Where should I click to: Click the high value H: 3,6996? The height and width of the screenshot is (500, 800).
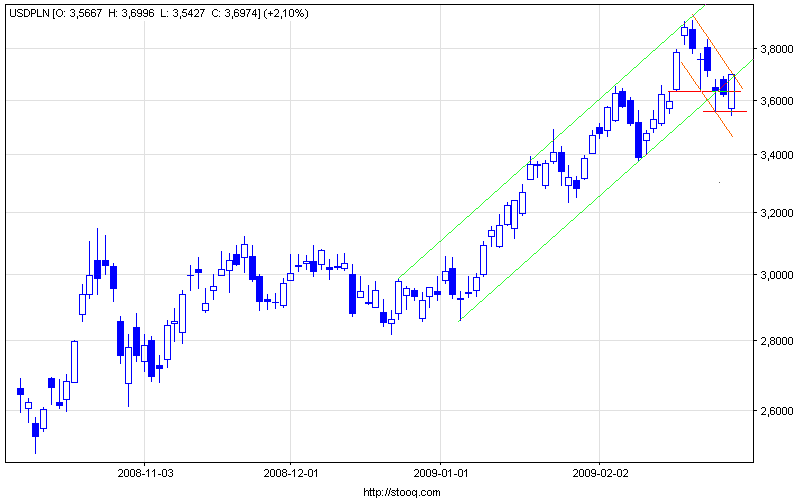(x=131, y=14)
